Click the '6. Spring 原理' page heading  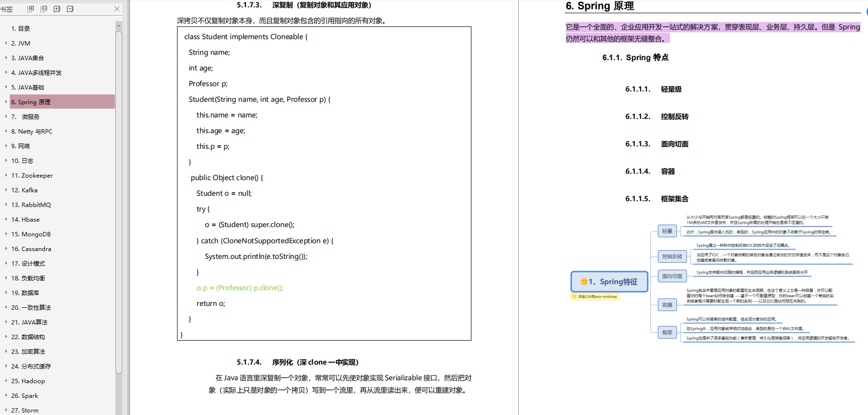coord(600,6)
